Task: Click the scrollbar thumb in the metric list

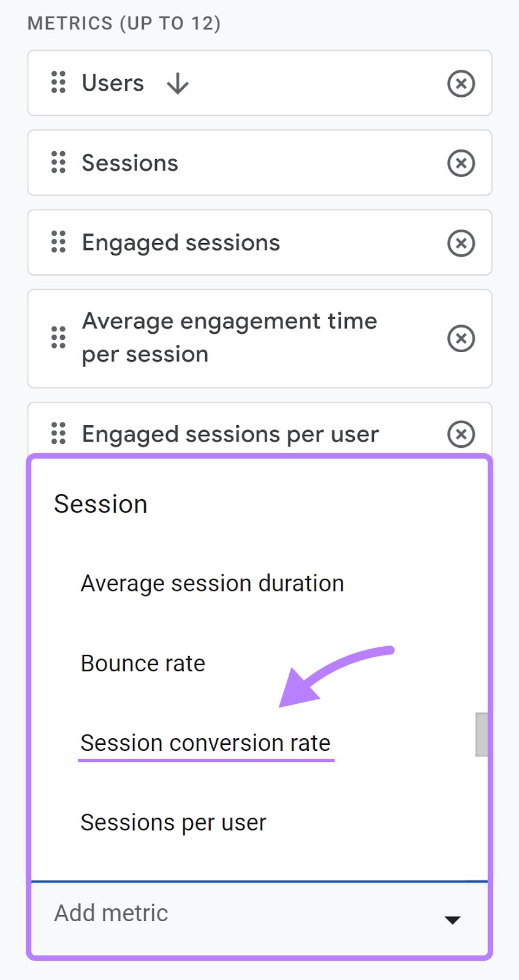Action: 480,735
